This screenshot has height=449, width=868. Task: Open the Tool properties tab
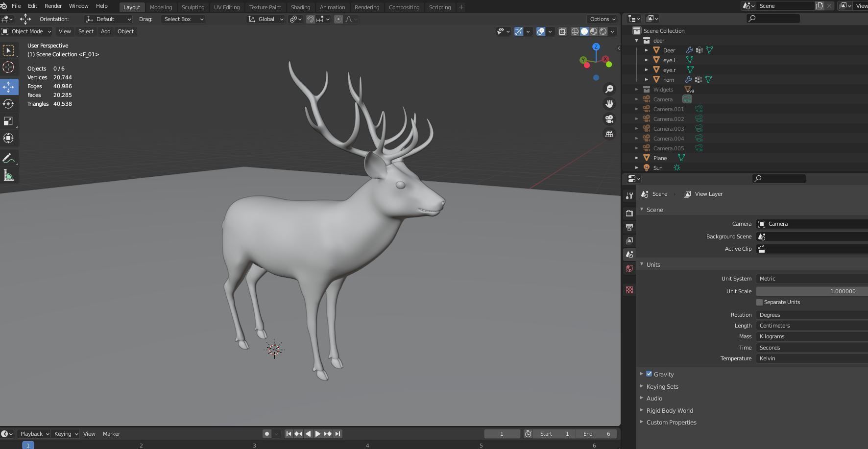(629, 196)
